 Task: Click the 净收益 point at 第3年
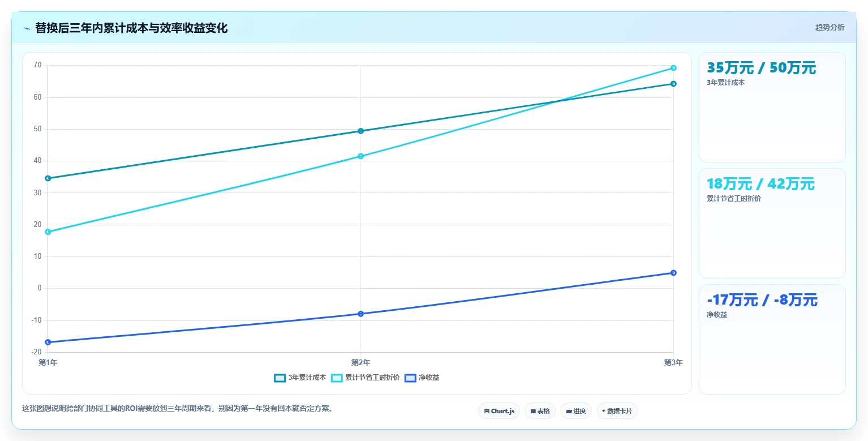673,273
